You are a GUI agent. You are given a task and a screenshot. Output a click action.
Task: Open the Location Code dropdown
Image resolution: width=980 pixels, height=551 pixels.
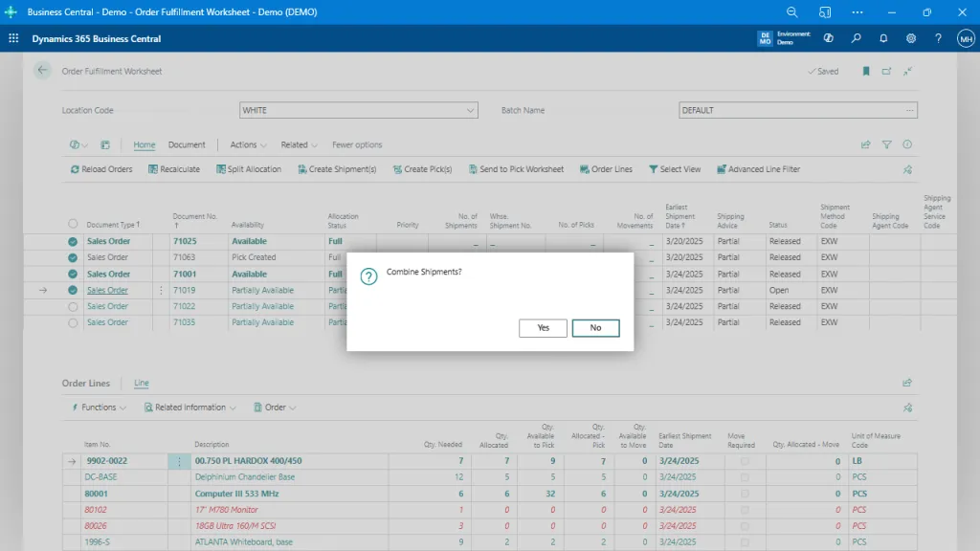click(470, 109)
